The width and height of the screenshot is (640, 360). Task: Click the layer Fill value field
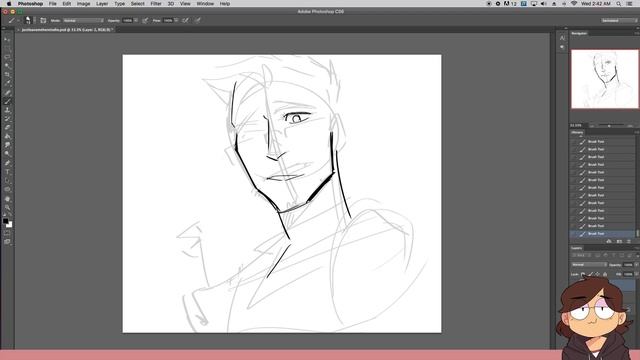[628, 274]
